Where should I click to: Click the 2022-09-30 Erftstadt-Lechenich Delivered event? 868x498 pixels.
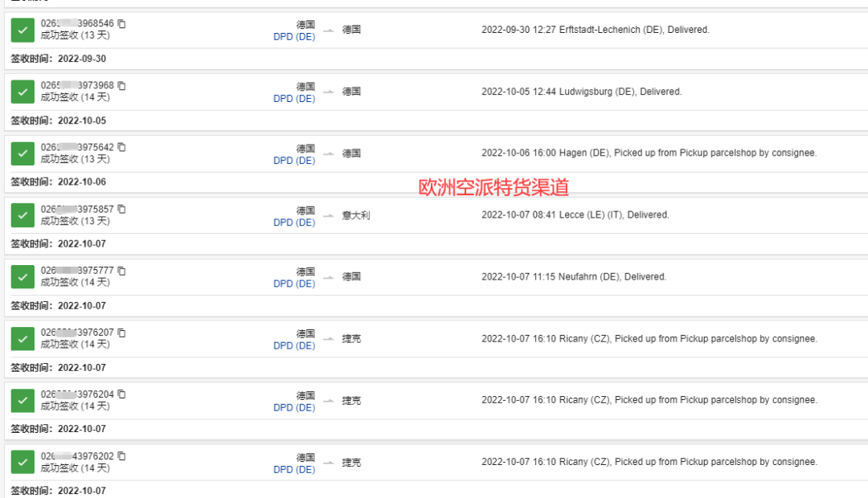[595, 30]
